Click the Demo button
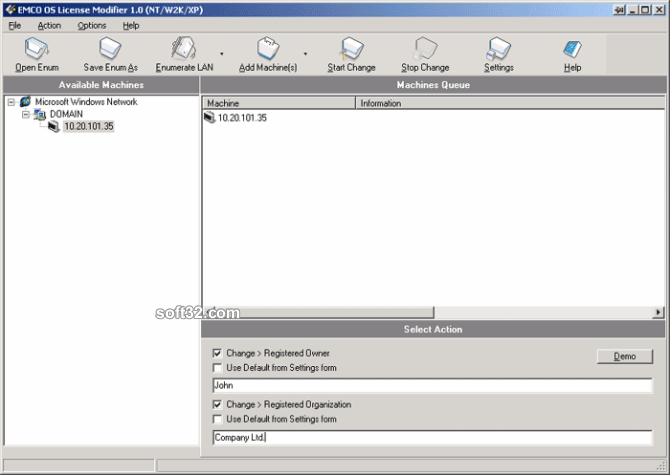Screen dimensions: 670x475 [x=625, y=356]
